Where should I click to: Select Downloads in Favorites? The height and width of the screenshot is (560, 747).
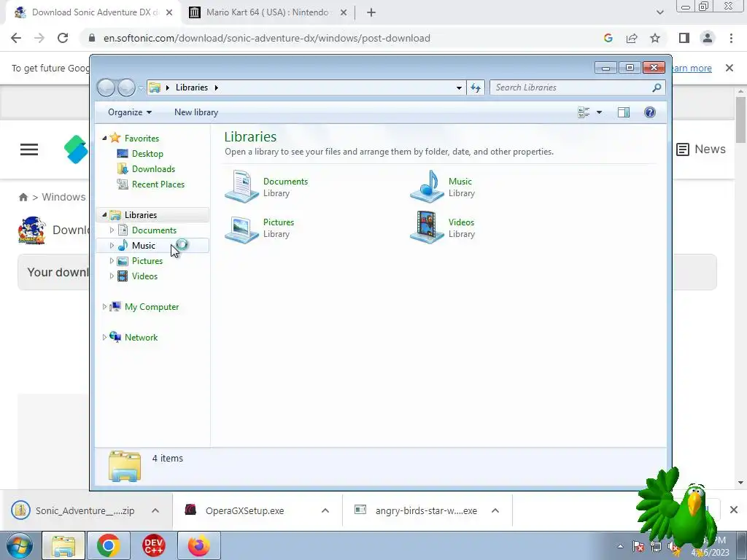(x=153, y=169)
